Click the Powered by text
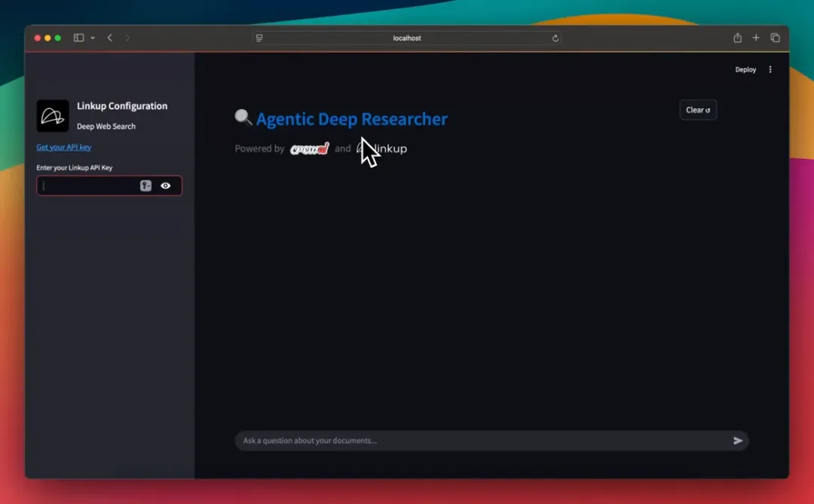The height and width of the screenshot is (504, 814). pos(259,149)
